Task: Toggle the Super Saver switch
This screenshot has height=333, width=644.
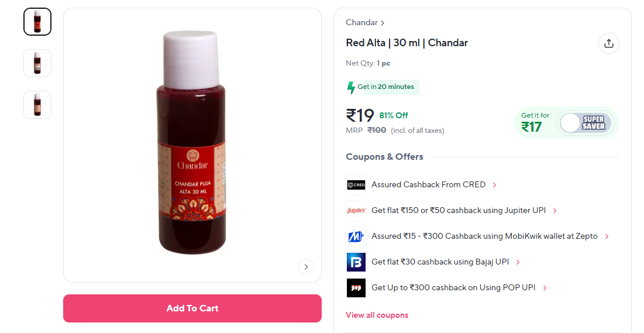Action: click(586, 123)
